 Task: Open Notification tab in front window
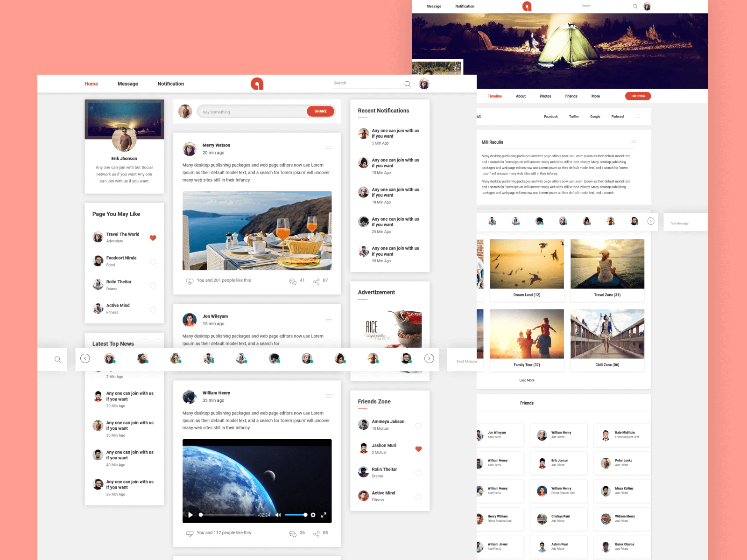170,84
